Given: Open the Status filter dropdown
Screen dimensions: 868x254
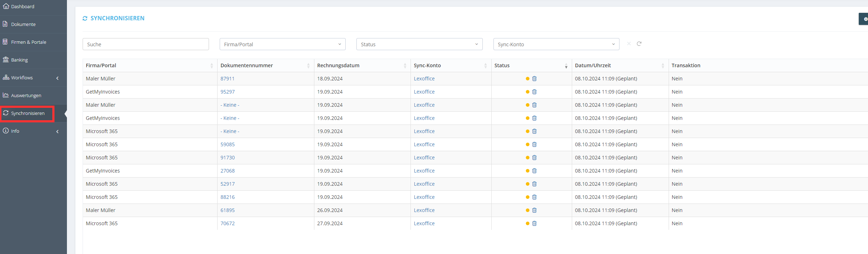Looking at the screenshot, I should click(x=419, y=44).
